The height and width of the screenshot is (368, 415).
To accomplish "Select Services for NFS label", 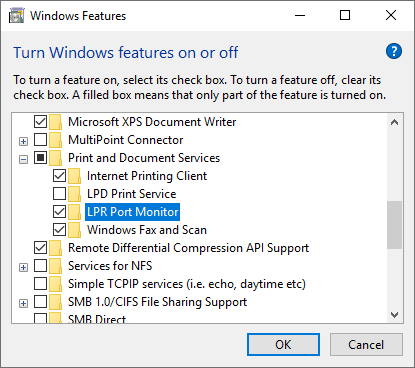I will pos(110,266).
